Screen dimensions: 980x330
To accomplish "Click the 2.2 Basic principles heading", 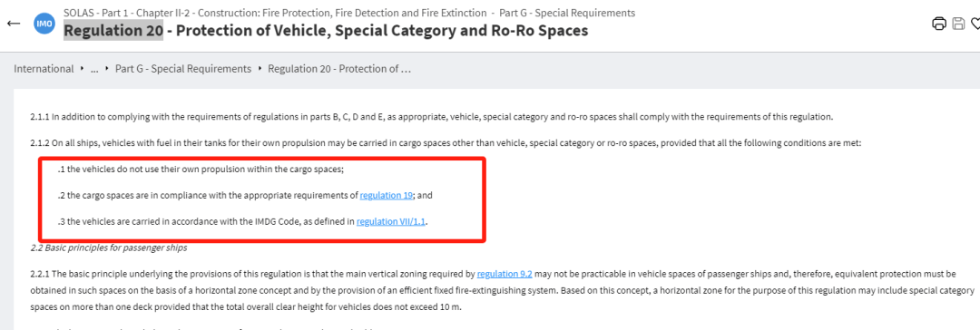I will coord(109,247).
